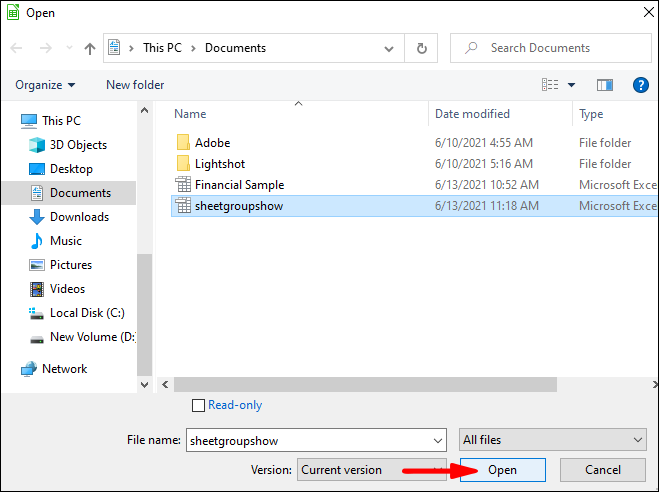The image size is (659, 492).
Task: Open the All files type dropdown
Action: pos(553,440)
